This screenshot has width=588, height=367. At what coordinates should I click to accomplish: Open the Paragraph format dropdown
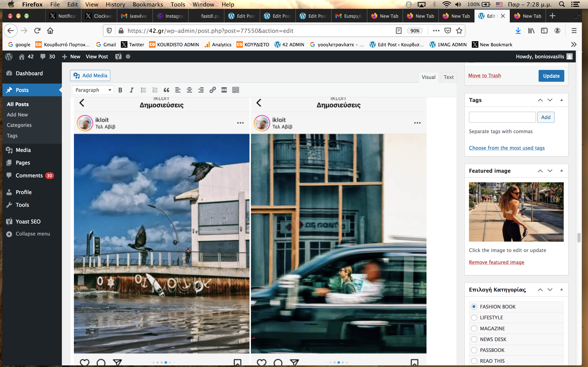[x=93, y=90]
